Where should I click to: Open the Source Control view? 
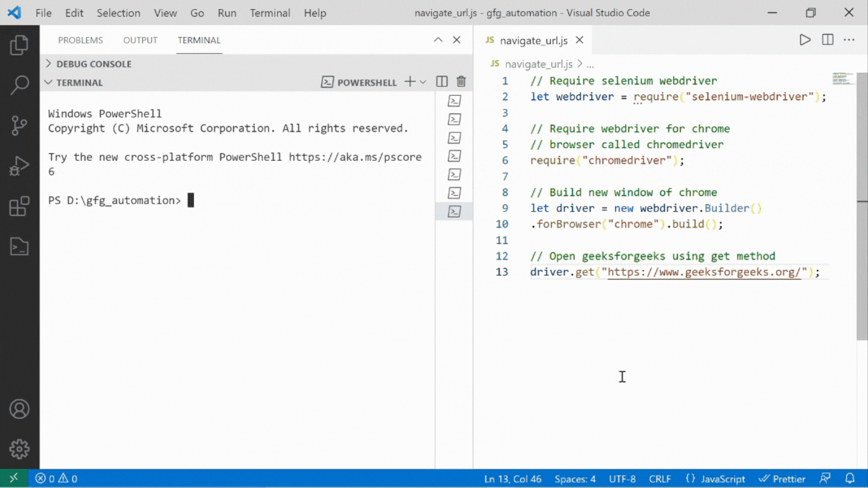pos(20,125)
